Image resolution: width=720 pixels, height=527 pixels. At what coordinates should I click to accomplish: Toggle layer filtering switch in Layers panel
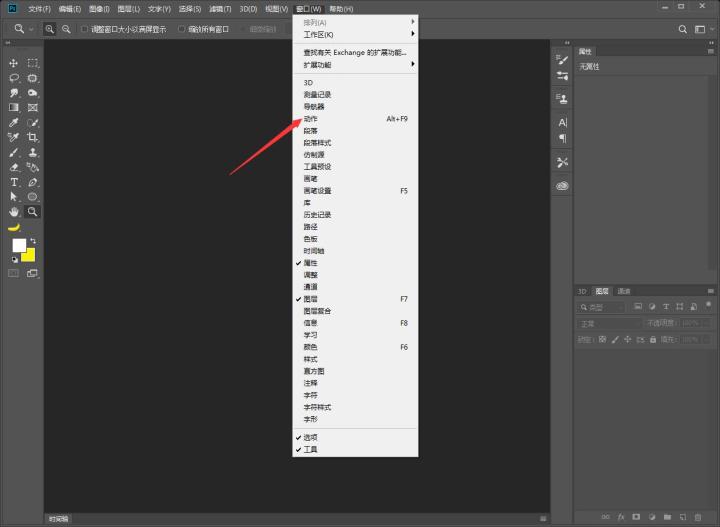point(709,304)
